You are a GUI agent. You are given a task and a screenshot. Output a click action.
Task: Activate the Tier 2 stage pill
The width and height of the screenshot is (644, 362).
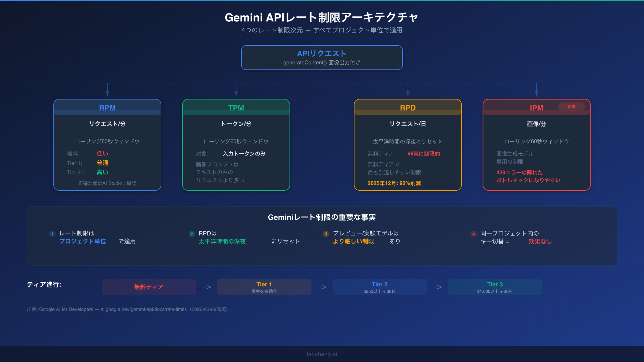379,287
